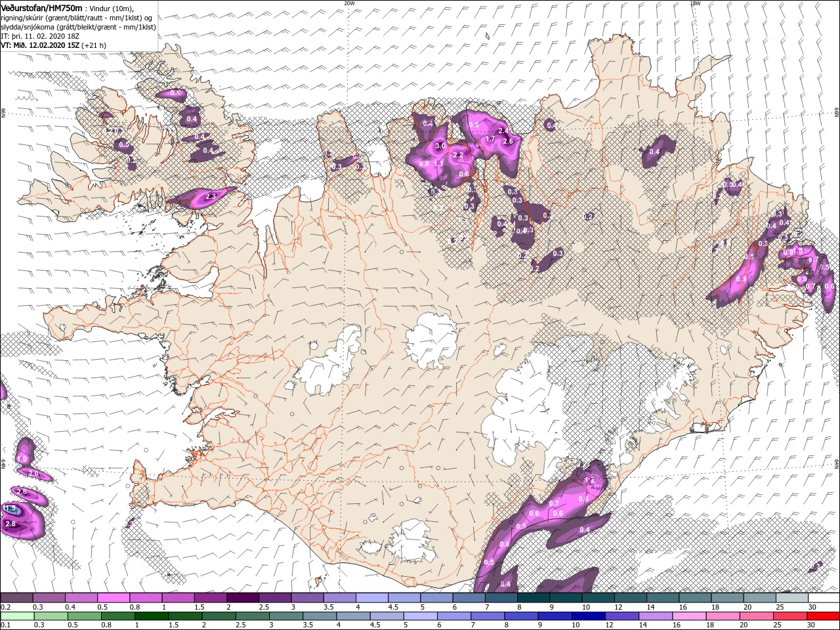This screenshot has height=630, width=840.
Task: Click the '(+21 h)' forecast offset text
Action: click(93, 45)
